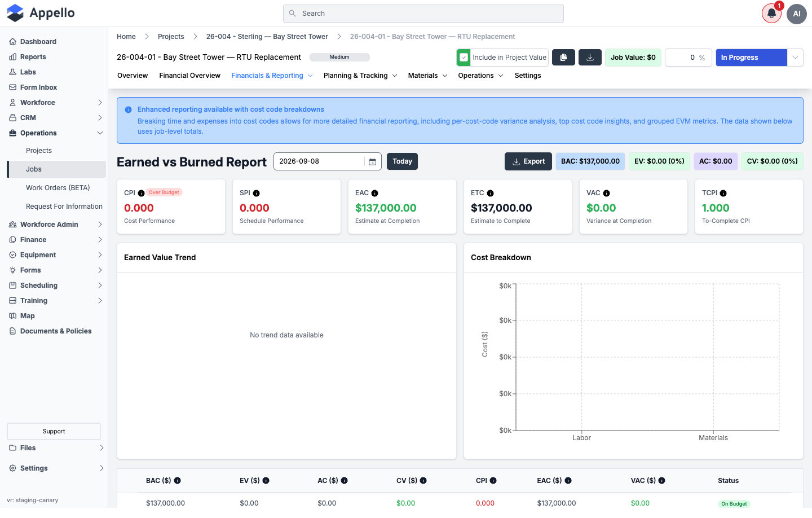Open the job Settings tab
Screen dimensions: 812x518
tap(528, 76)
